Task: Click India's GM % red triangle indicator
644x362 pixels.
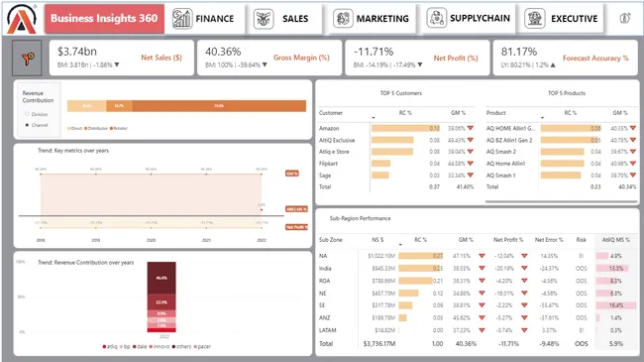Action: point(482,268)
